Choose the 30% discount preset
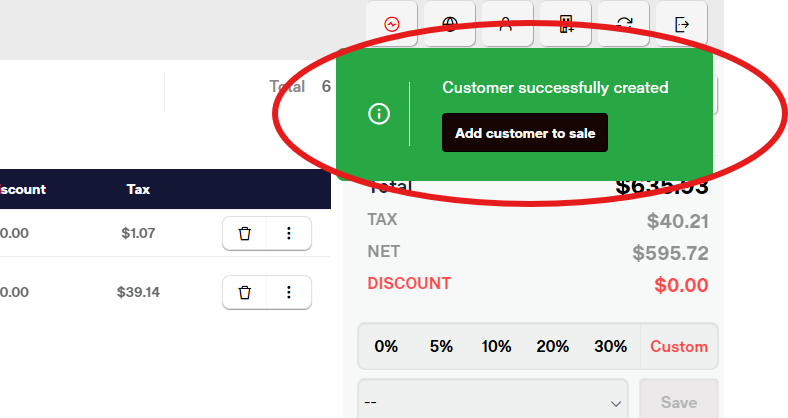The image size is (788, 418). click(x=609, y=346)
